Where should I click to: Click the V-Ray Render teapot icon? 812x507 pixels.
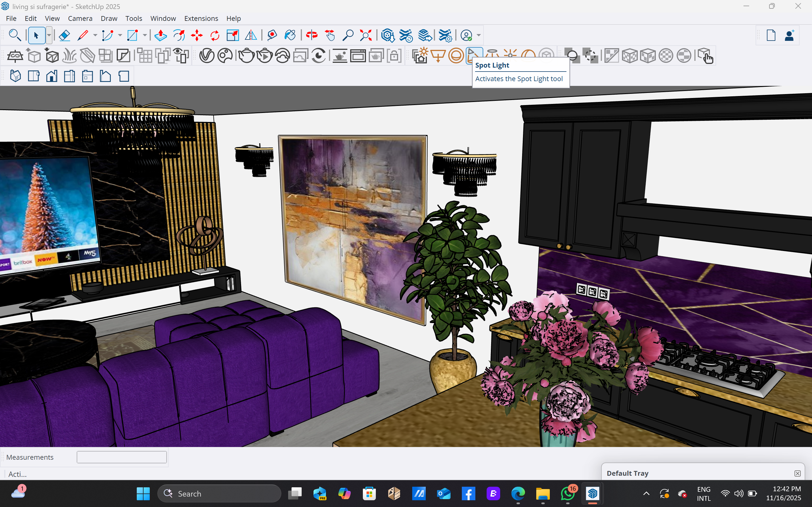point(246,56)
